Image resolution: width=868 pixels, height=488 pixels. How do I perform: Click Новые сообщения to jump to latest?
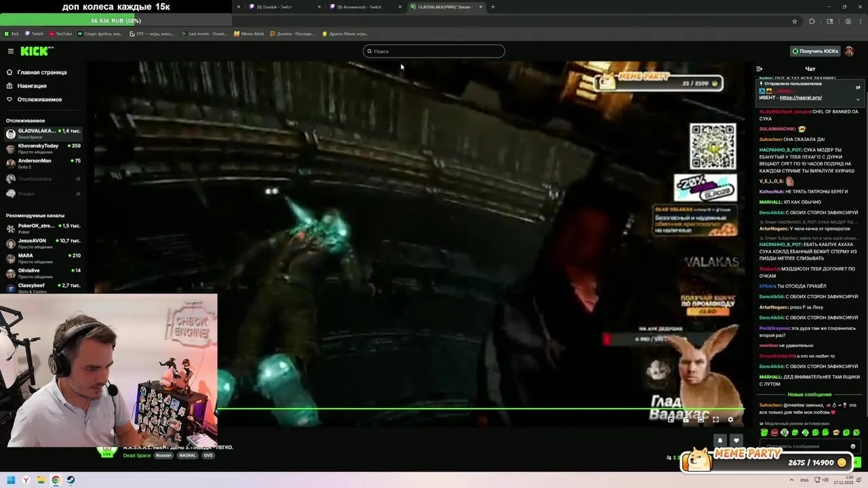pyautogui.click(x=809, y=394)
